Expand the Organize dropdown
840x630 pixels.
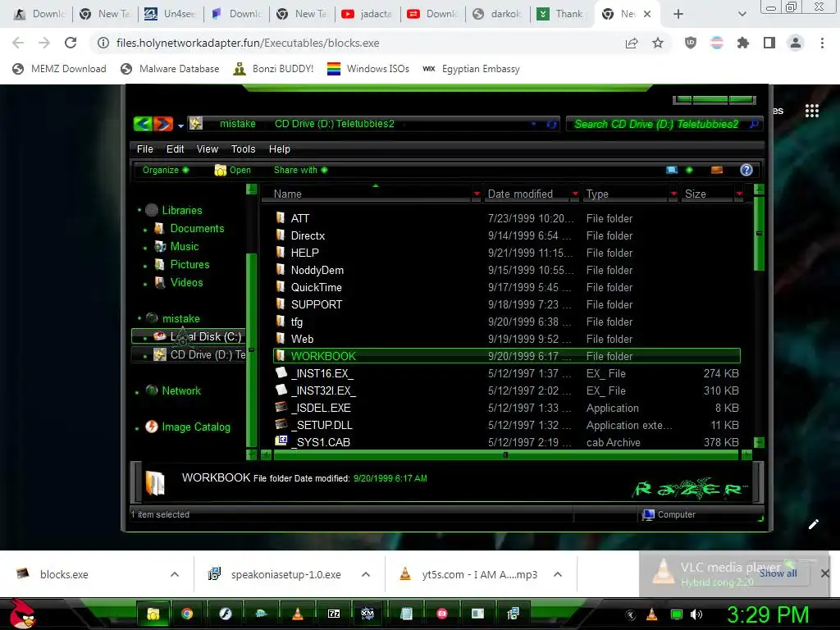[x=165, y=170]
